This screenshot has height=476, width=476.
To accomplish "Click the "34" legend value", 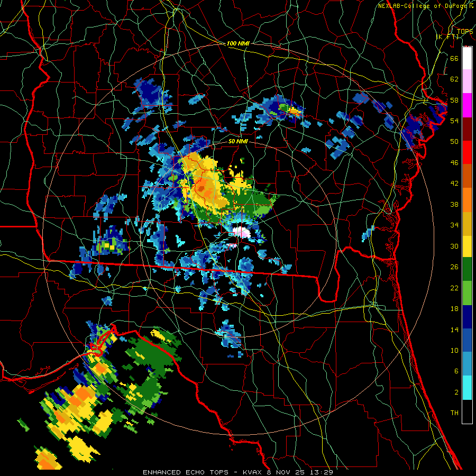I will pyautogui.click(x=454, y=225).
